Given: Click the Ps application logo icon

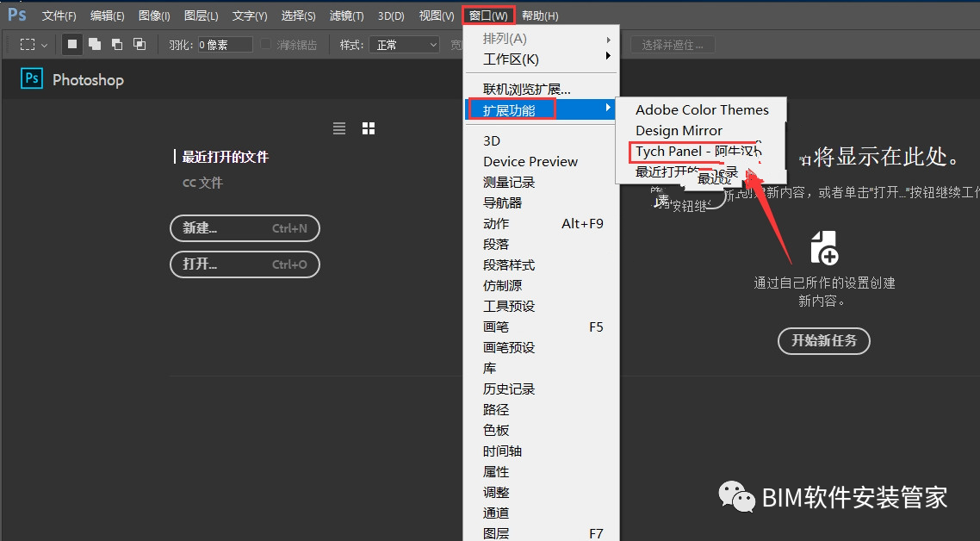Looking at the screenshot, I should pos(17,14).
